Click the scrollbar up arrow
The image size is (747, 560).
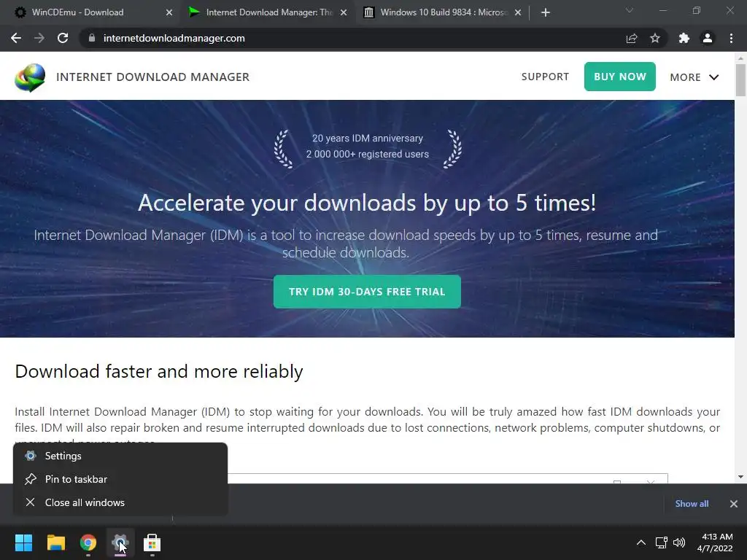point(740,58)
